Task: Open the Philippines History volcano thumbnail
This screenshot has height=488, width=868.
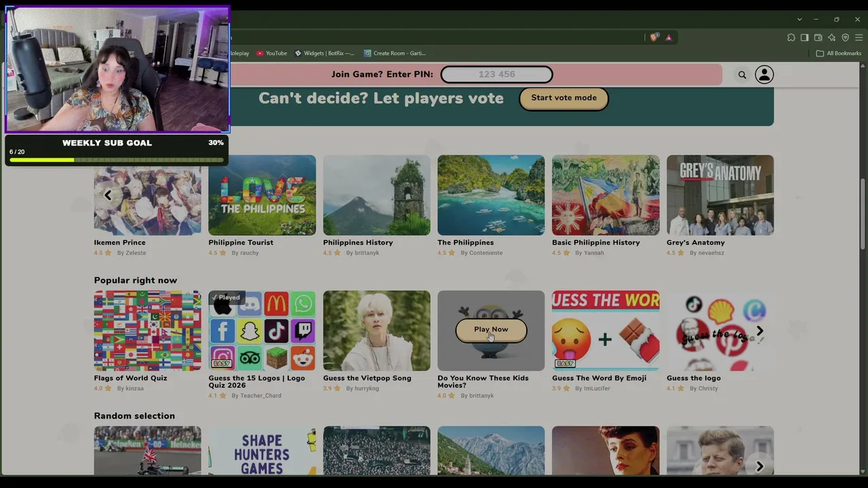Action: (x=377, y=195)
